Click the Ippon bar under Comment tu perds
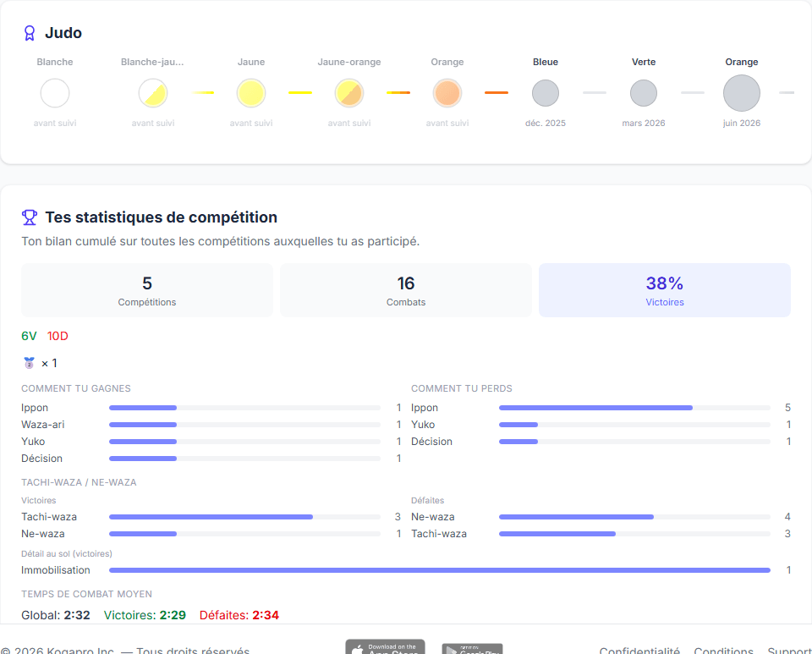The width and height of the screenshot is (812, 654). pos(634,408)
